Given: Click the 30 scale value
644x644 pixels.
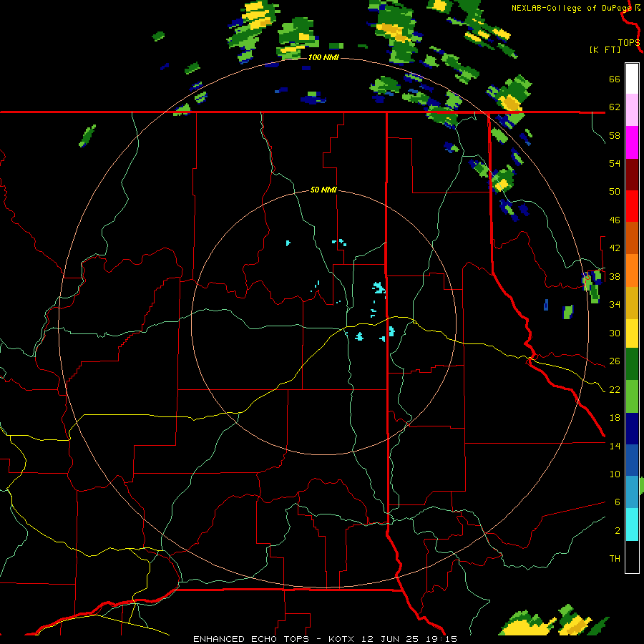Looking at the screenshot, I should pyautogui.click(x=615, y=333).
